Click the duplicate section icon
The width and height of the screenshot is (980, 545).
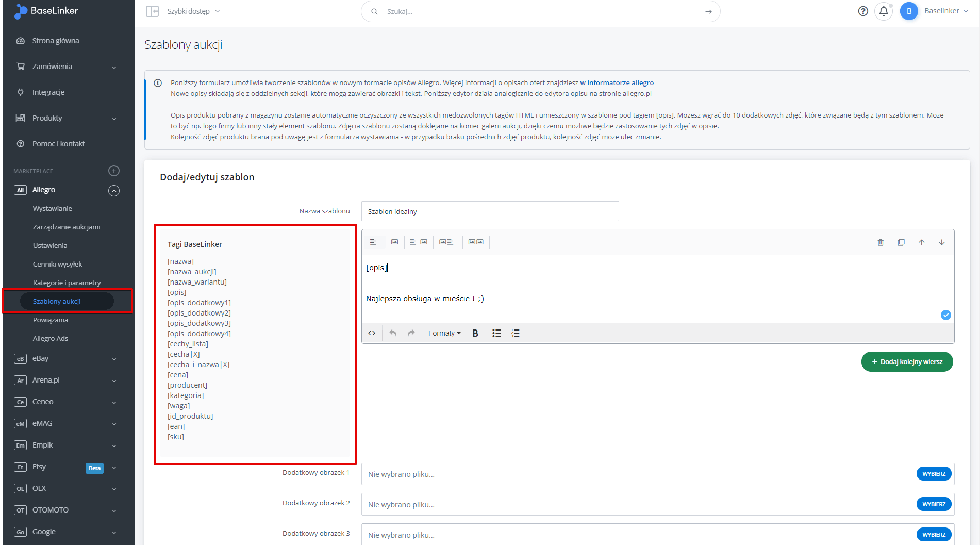point(901,242)
